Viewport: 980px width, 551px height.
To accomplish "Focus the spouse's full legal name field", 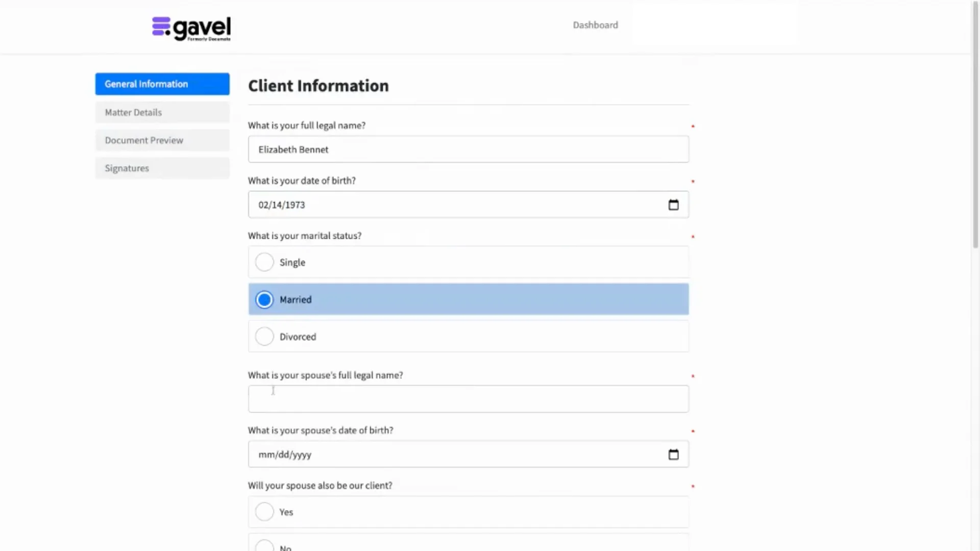I will (468, 399).
